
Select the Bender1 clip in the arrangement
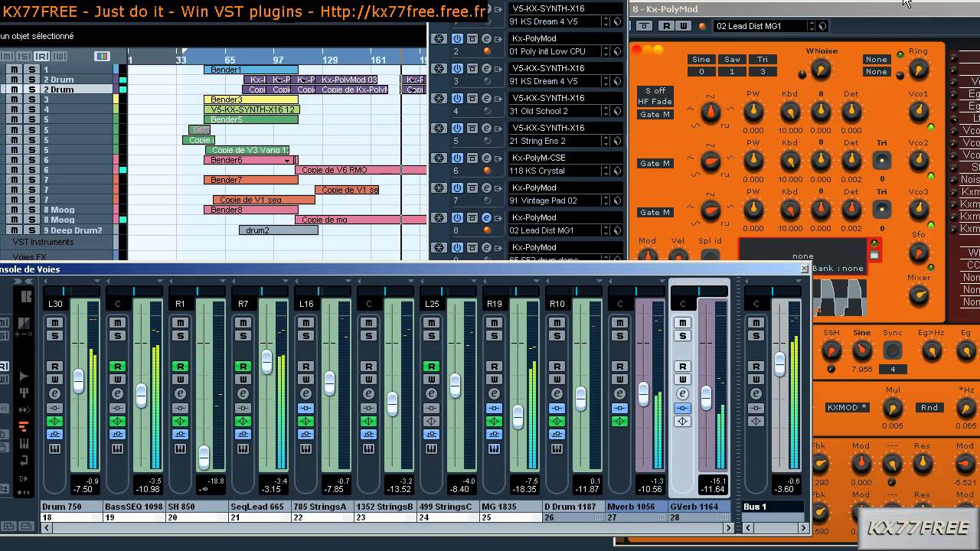tap(250, 70)
